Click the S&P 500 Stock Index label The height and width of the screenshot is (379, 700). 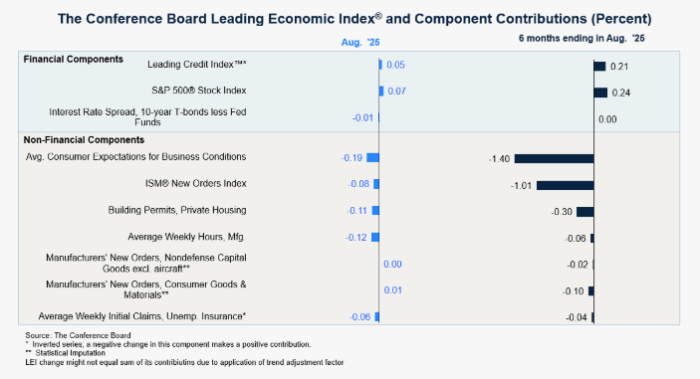(x=199, y=91)
